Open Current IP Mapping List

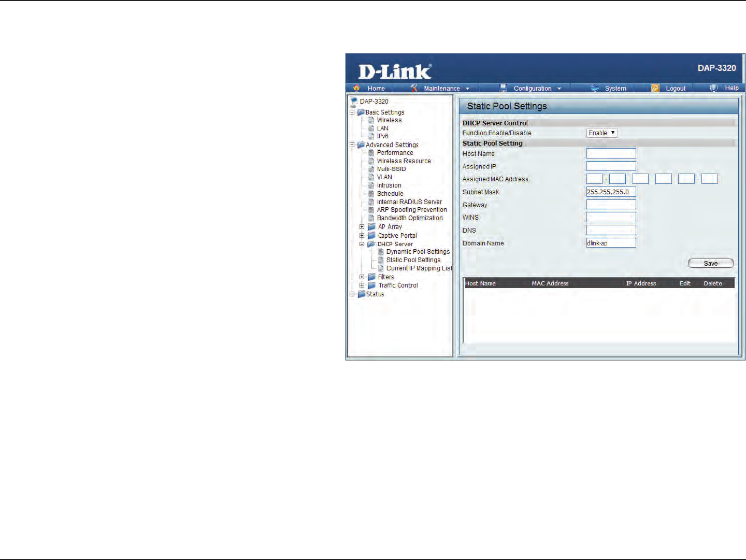click(420, 268)
